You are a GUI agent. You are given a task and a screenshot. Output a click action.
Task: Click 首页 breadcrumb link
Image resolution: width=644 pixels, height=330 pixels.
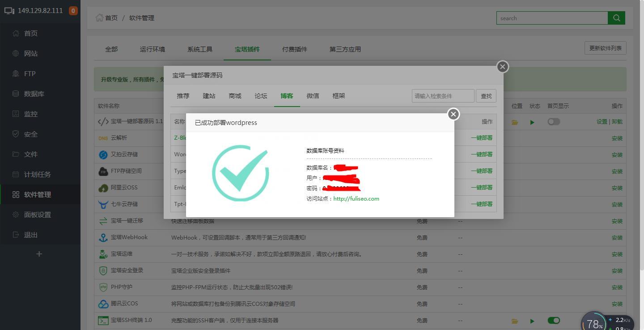click(x=111, y=18)
